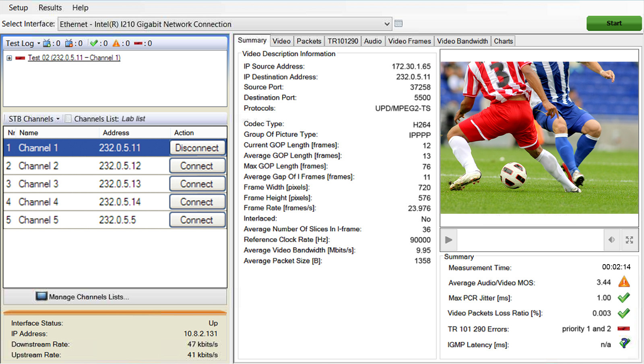This screenshot has width=644, height=364.
Task: Open the interface selector grid icon
Action: (x=398, y=23)
